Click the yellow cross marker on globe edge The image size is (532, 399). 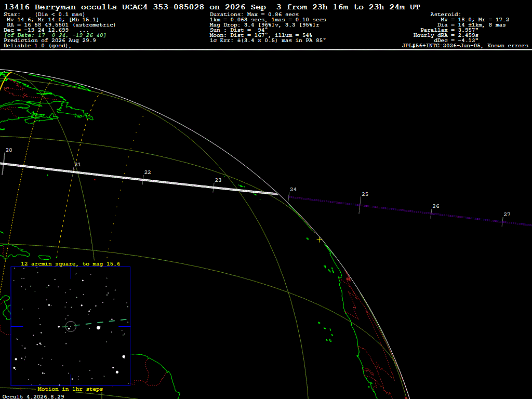pos(320,240)
